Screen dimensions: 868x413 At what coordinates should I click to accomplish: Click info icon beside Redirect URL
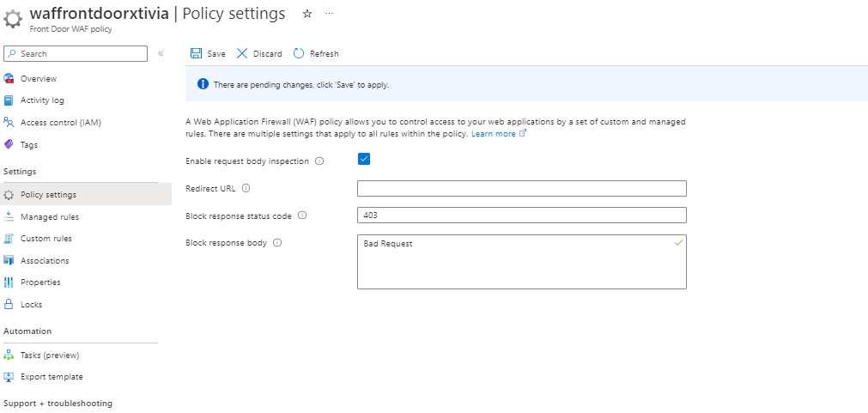pos(246,188)
